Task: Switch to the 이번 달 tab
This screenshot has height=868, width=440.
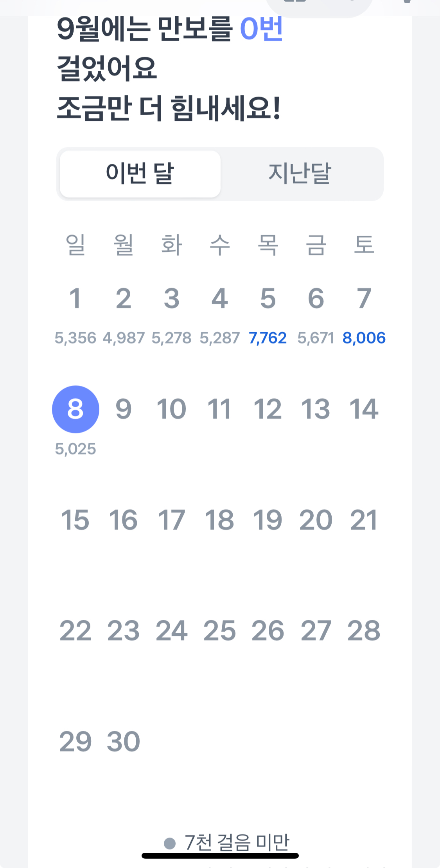Action: [140, 174]
